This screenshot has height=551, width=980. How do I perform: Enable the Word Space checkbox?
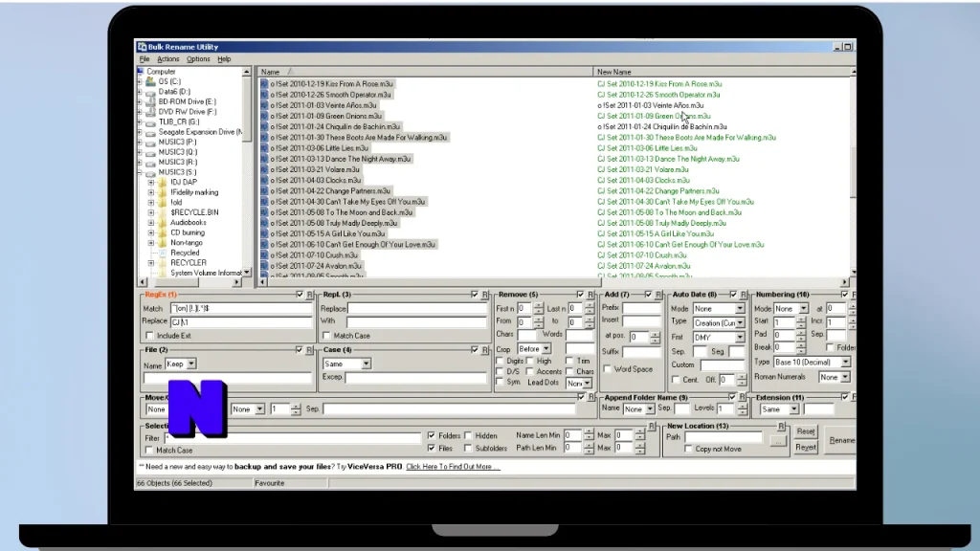(607, 369)
